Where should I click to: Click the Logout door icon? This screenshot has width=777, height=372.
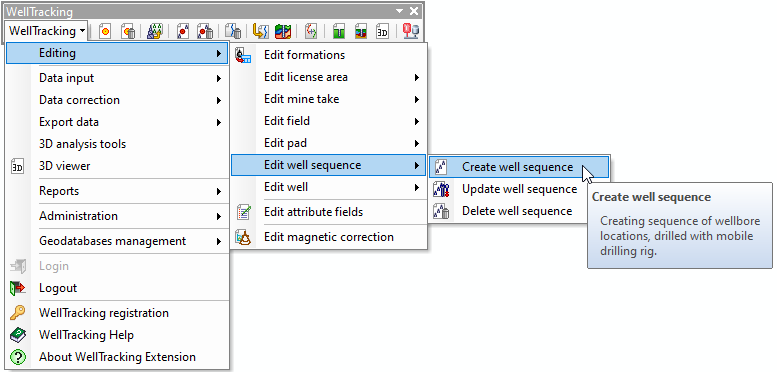[17, 288]
